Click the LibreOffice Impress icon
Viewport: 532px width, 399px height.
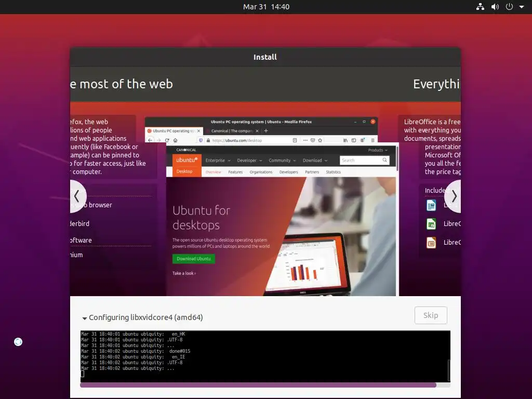[x=431, y=243]
